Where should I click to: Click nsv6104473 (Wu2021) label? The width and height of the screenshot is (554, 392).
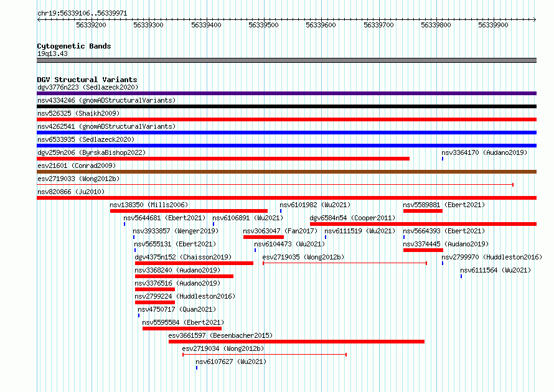click(x=289, y=244)
